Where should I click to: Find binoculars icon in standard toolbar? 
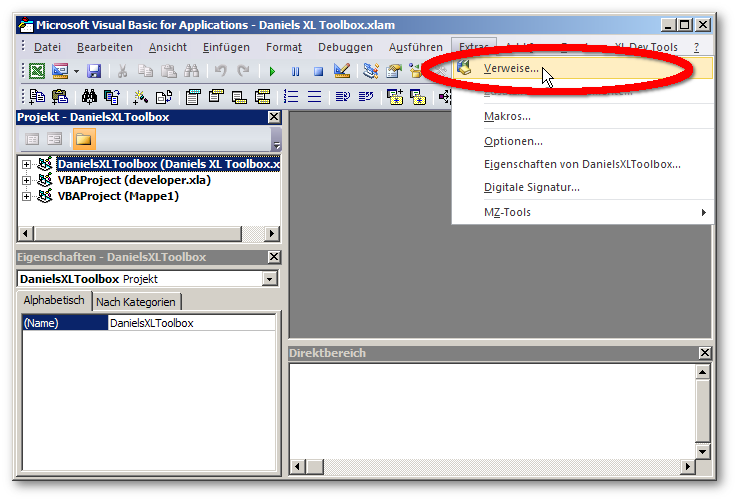[x=191, y=71]
